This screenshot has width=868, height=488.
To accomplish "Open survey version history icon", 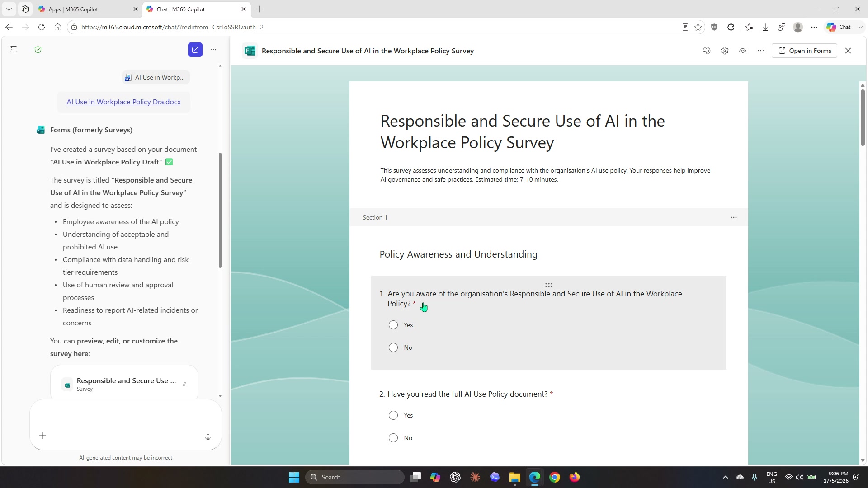I will [707, 51].
